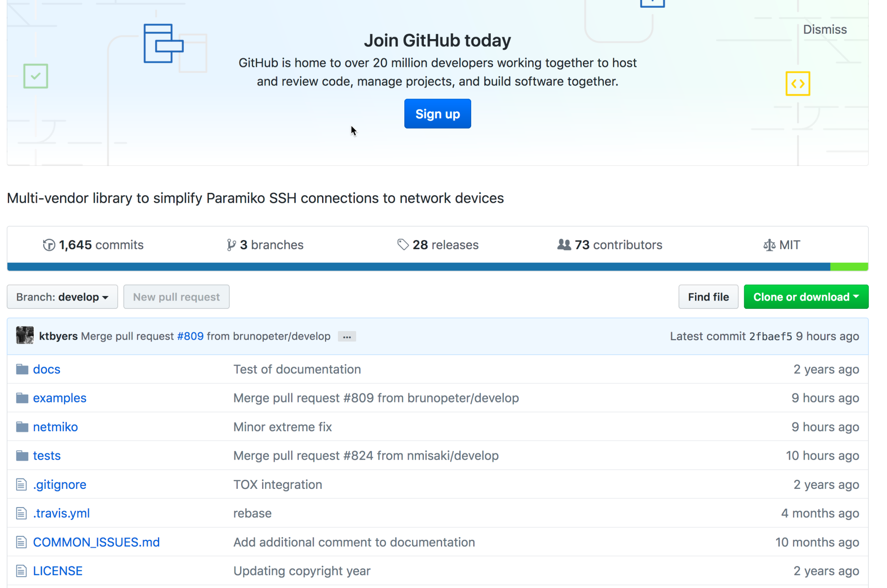Expand commit message ellipsis button
Screen dimensions: 887x588
tap(347, 337)
